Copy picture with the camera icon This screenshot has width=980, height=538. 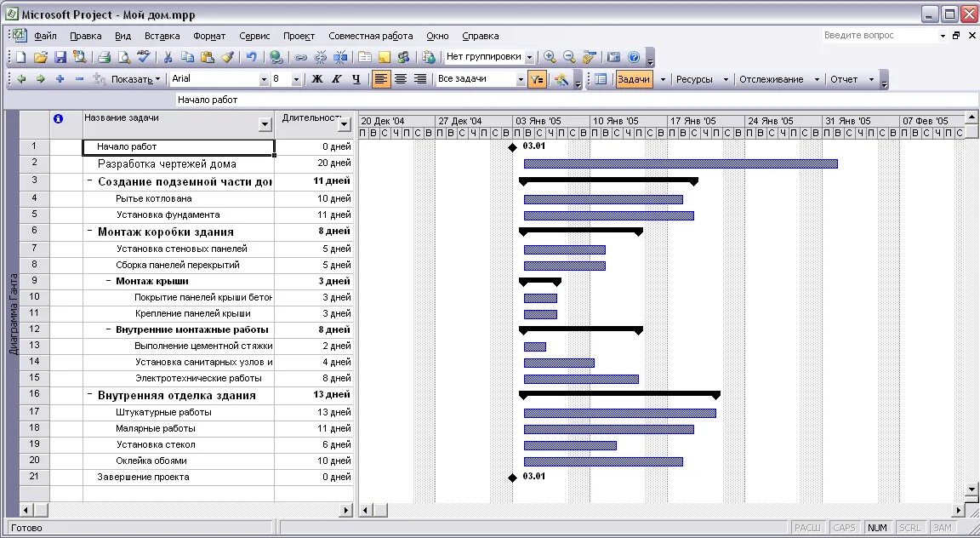pos(613,57)
